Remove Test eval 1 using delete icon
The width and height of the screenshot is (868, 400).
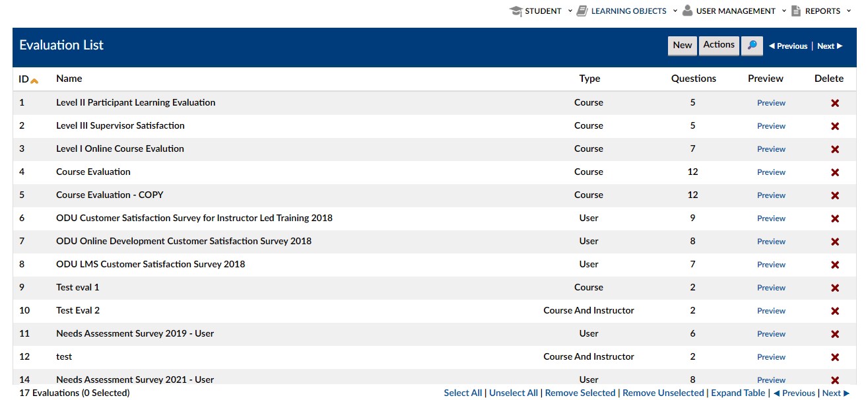tap(834, 288)
